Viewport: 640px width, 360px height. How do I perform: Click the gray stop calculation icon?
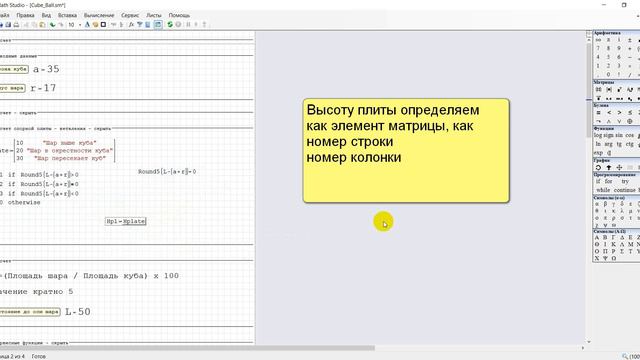coord(178,24)
